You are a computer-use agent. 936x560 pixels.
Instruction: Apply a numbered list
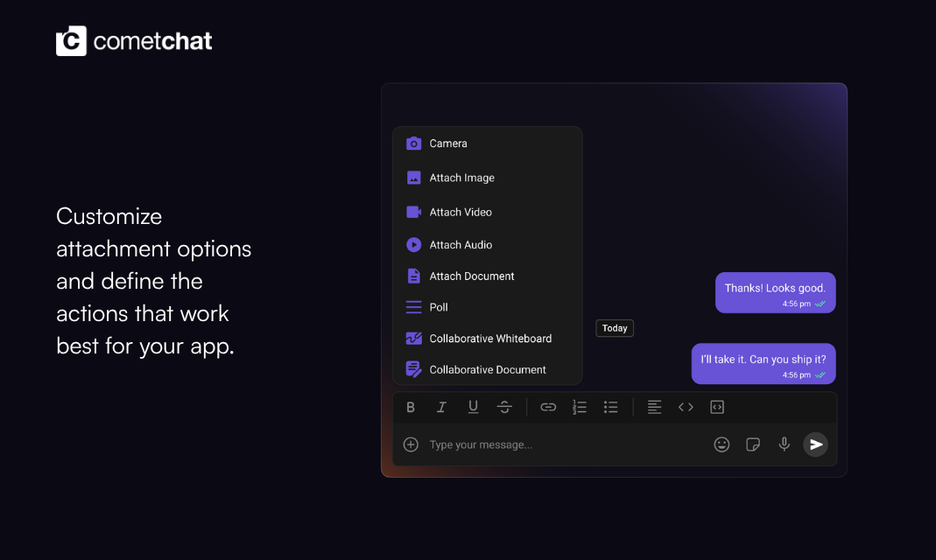click(579, 407)
